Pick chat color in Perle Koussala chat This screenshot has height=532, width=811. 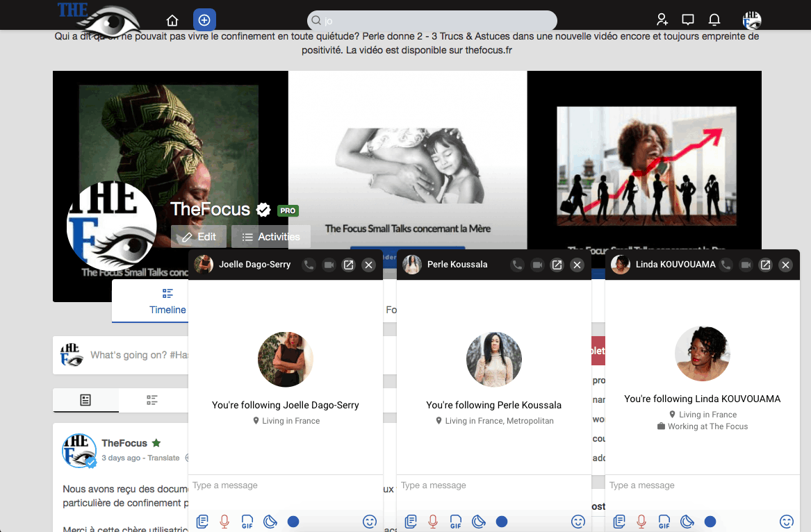pyautogui.click(x=502, y=521)
